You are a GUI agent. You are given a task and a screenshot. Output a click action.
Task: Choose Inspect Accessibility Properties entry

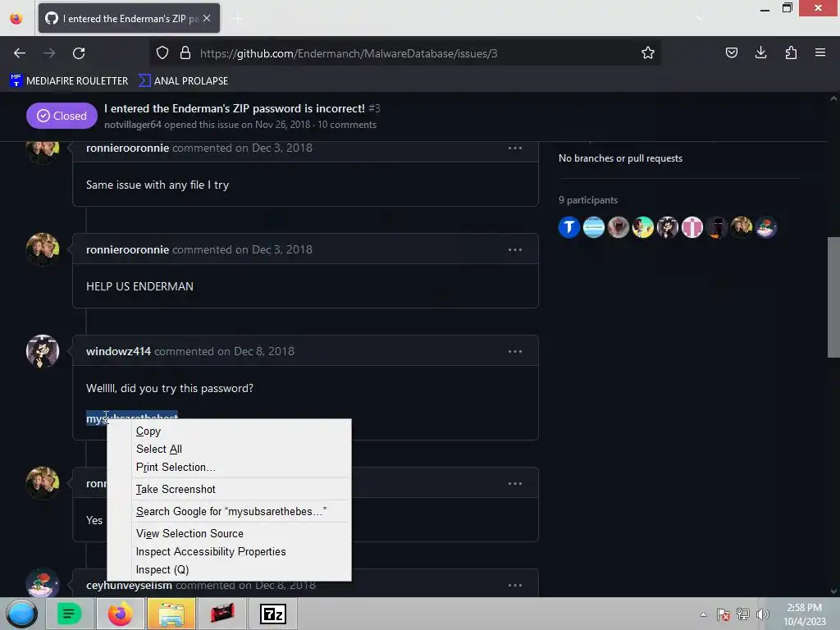(230, 551)
